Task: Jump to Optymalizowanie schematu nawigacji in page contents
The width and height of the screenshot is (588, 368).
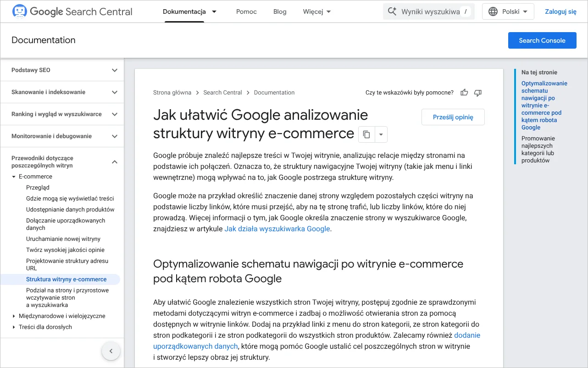Action: 544,106
